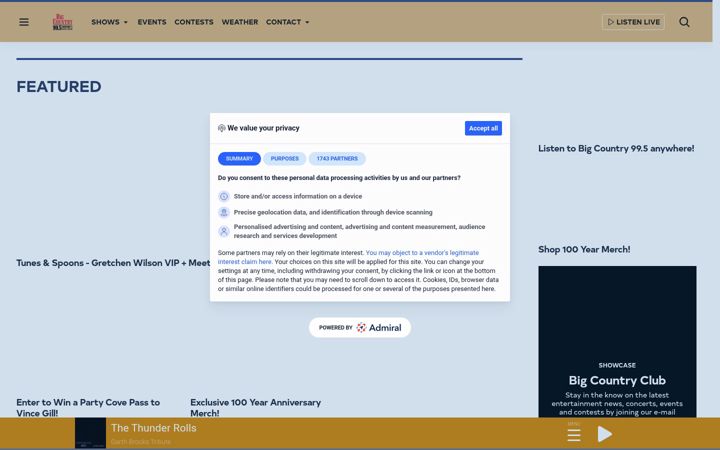Click the Garth Brooks Tribute artist text

pos(141,442)
